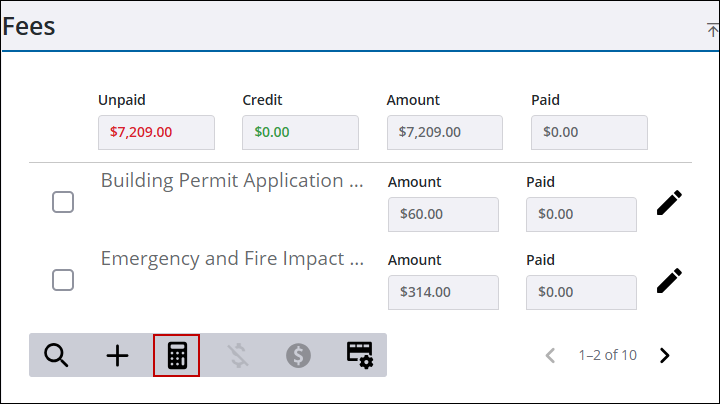720x404 pixels.
Task: Open the card with gear settings icon
Action: click(359, 355)
